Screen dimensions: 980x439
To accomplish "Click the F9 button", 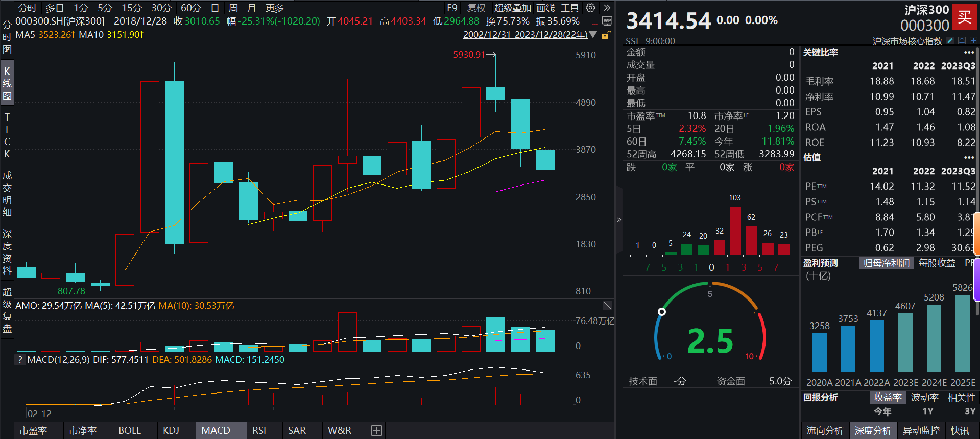I will 452,8.
